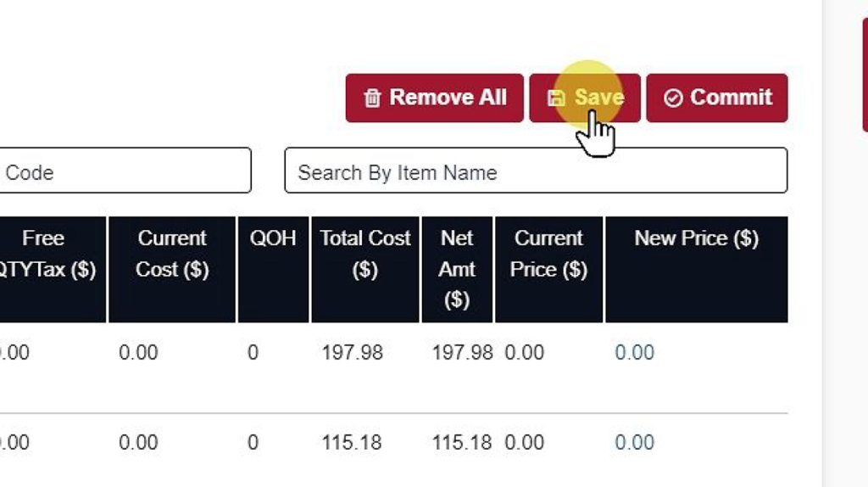Click second row Current Cost 0.00

pos(138,442)
